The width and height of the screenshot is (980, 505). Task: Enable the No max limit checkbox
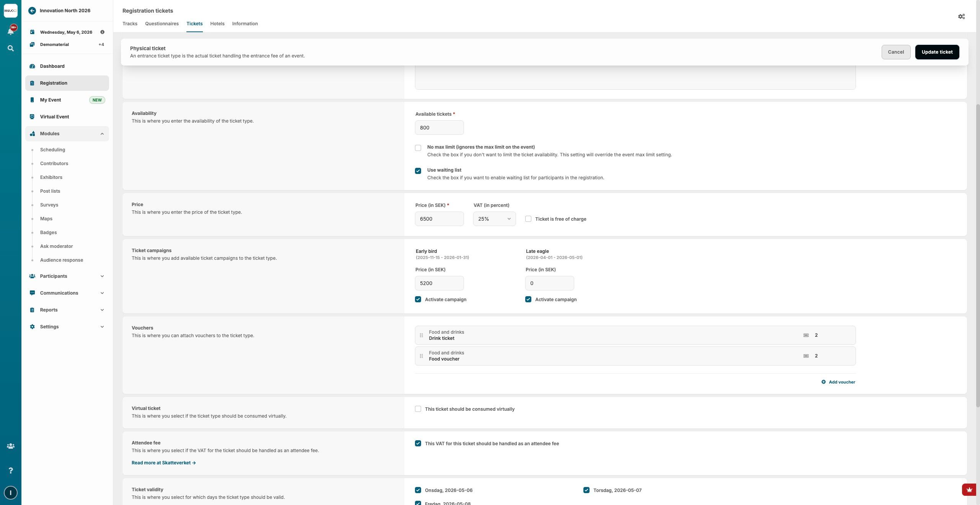tap(418, 148)
